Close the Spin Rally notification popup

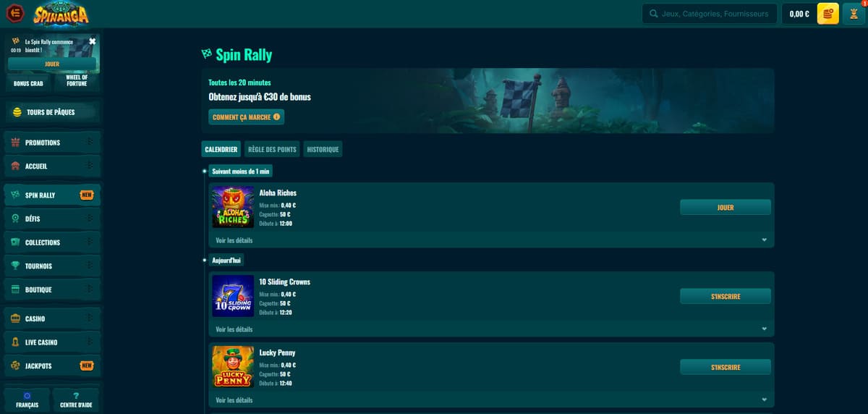92,41
